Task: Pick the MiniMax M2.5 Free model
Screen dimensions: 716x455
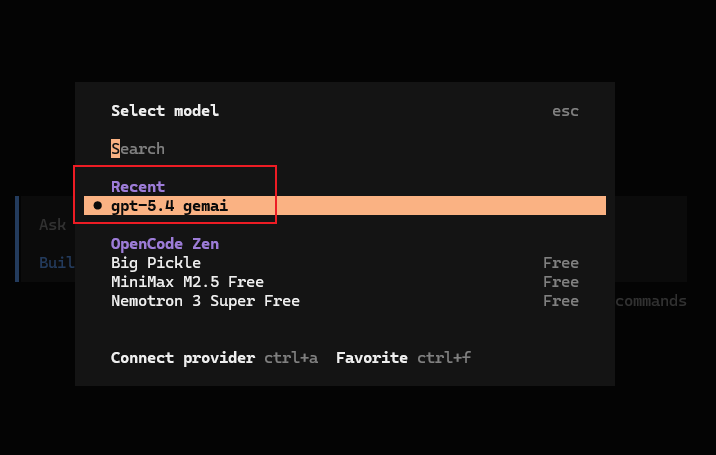Action: click(x=187, y=282)
